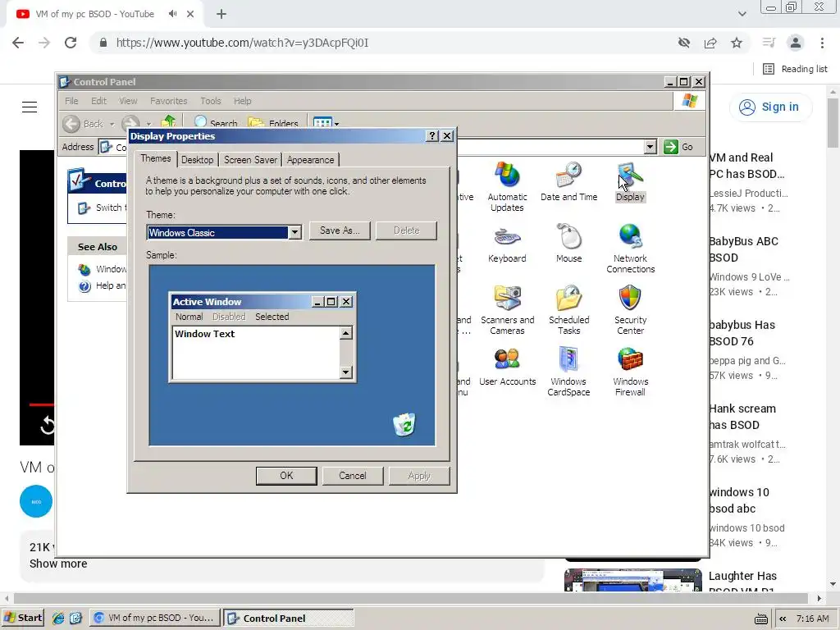Click OK in Display Properties

(286, 476)
